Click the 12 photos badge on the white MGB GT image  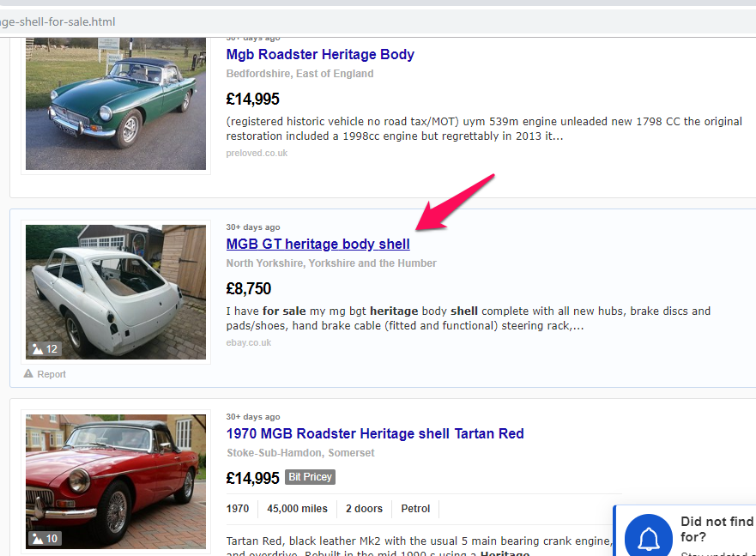[45, 348]
